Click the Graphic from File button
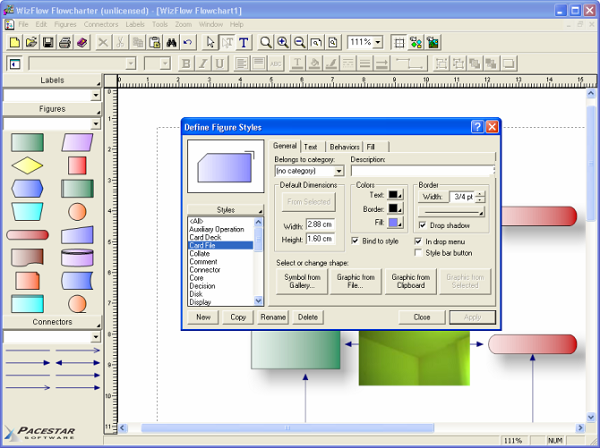This screenshot has height=448, width=600. pos(355,281)
